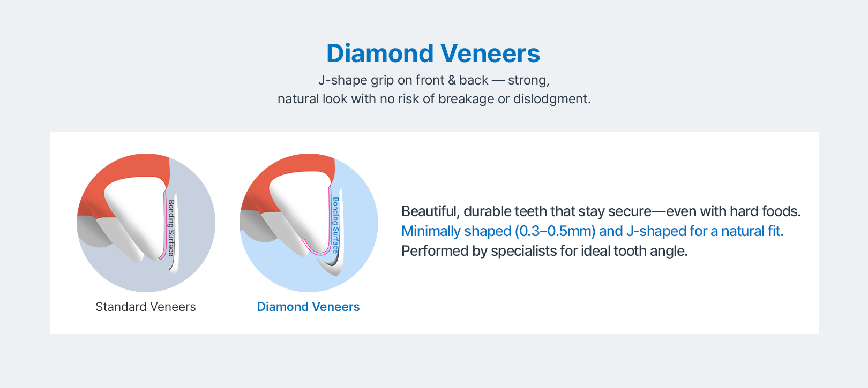Click the 'Beautiful, durable teeth' sentence
Image resolution: width=868 pixels, height=388 pixels.
point(601,211)
